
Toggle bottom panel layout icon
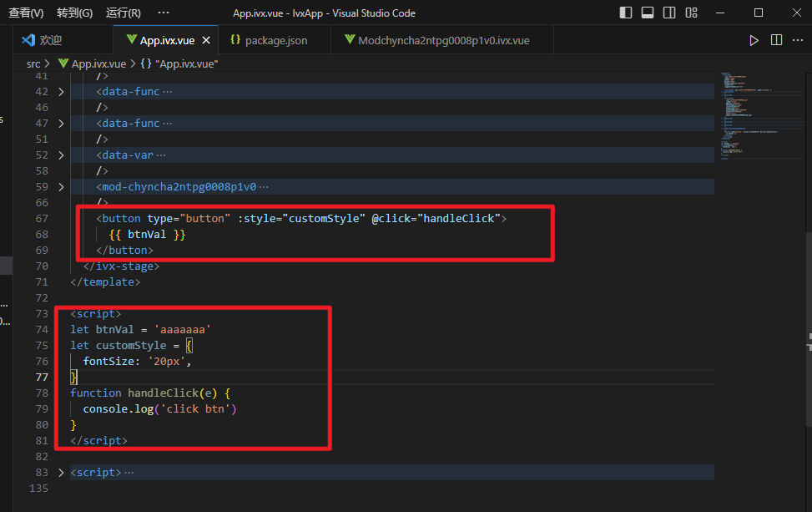click(x=648, y=13)
